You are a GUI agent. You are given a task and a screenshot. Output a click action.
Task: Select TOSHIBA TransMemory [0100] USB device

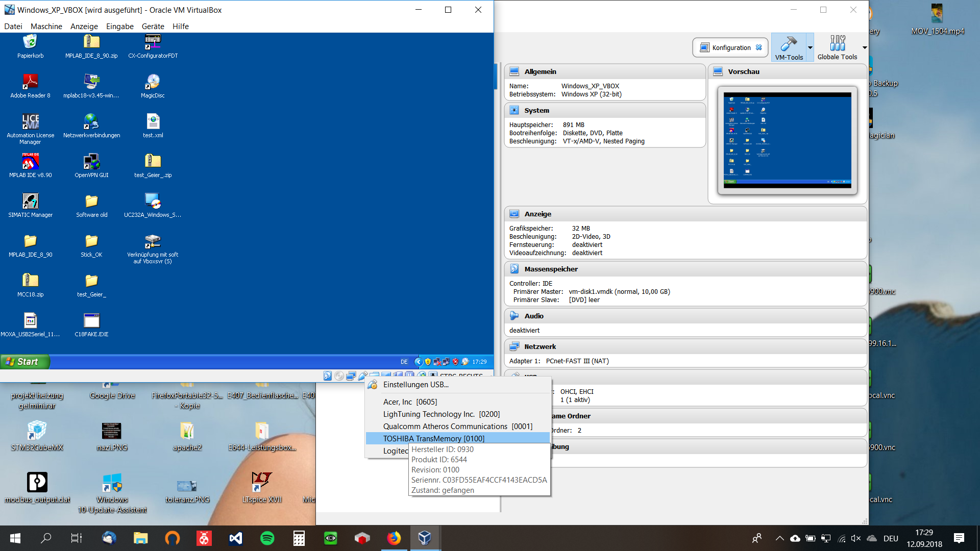[x=458, y=439]
